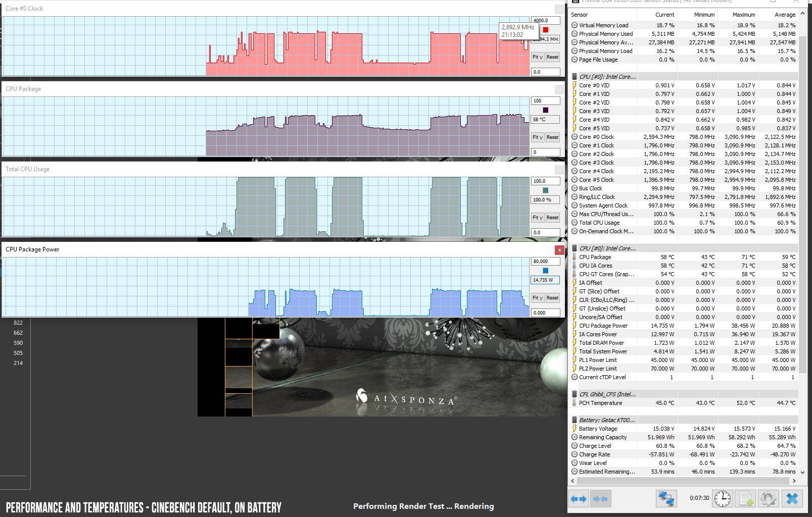This screenshot has height=517, width=812.
Task: Select the Physical Memory Used row
Action: 683,34
